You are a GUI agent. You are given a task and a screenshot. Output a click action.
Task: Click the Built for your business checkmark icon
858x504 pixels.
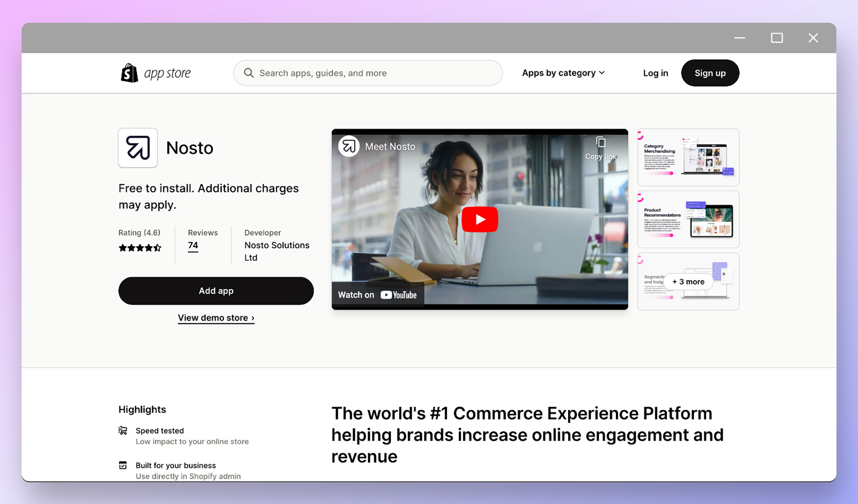pyautogui.click(x=123, y=465)
